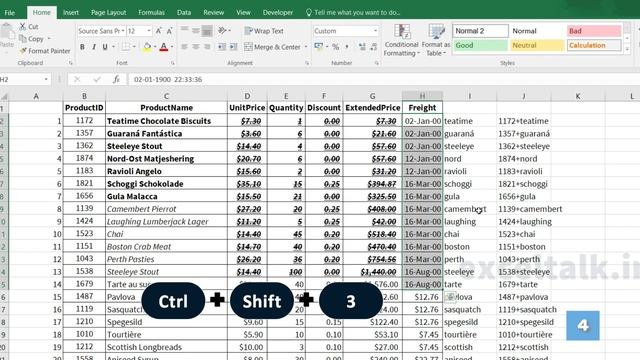Increase font size with larger A icon
The image size is (640, 360).
pyautogui.click(x=159, y=31)
